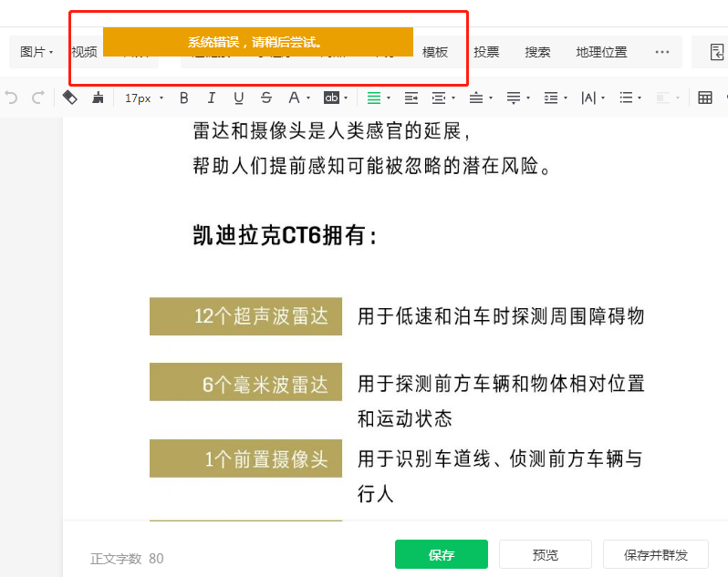
Task: Open the 图片 insert menu
Action: 36,52
